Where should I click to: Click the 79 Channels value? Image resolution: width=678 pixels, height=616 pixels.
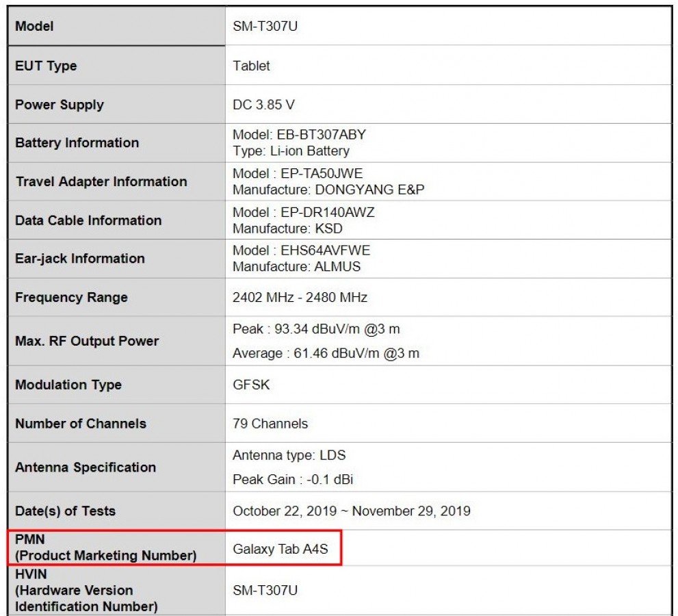tap(270, 424)
